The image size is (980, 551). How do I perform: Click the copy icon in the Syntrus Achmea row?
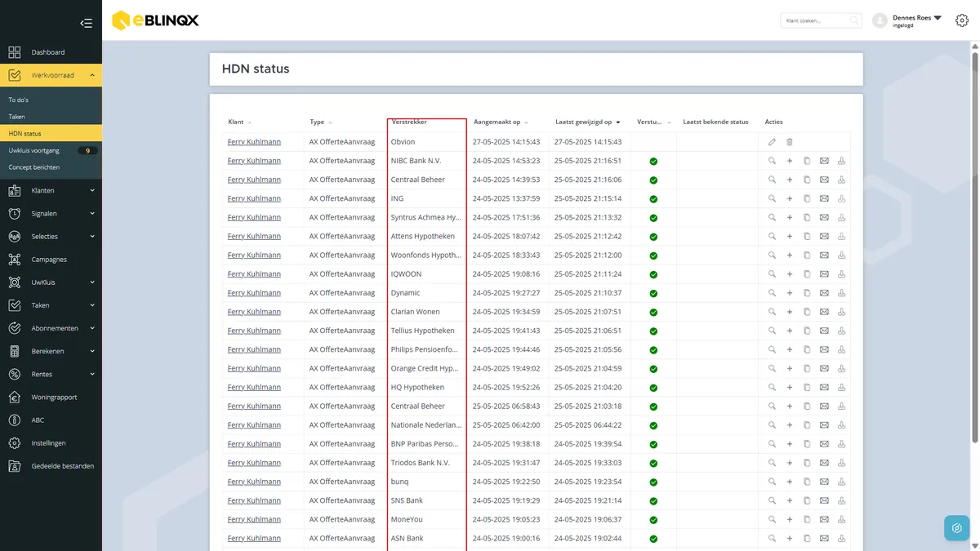tap(807, 217)
